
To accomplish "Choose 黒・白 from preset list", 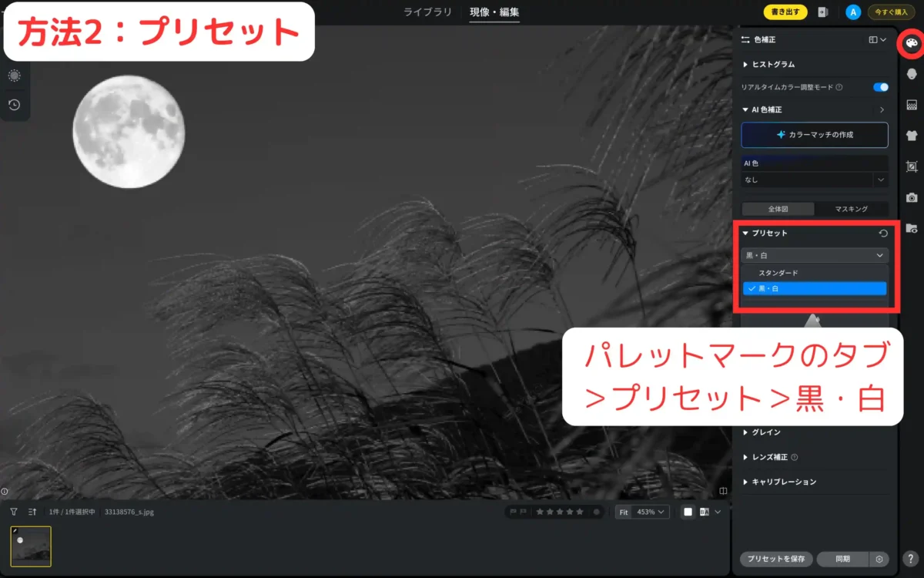I will (x=815, y=288).
